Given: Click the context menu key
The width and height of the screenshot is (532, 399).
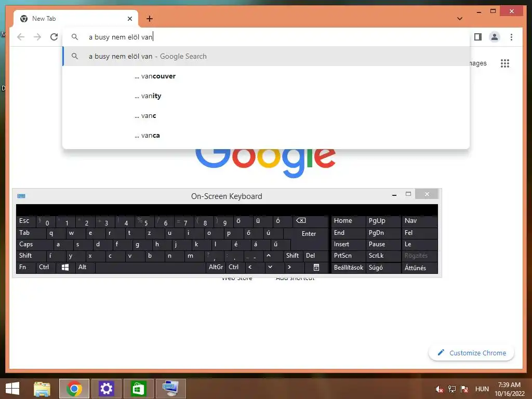Looking at the screenshot, I should [316, 268].
